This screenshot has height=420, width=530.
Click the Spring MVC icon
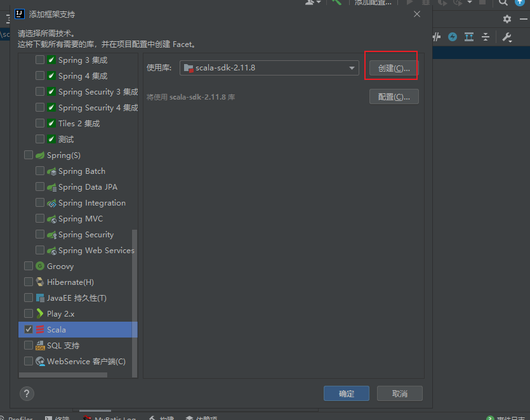(51, 219)
